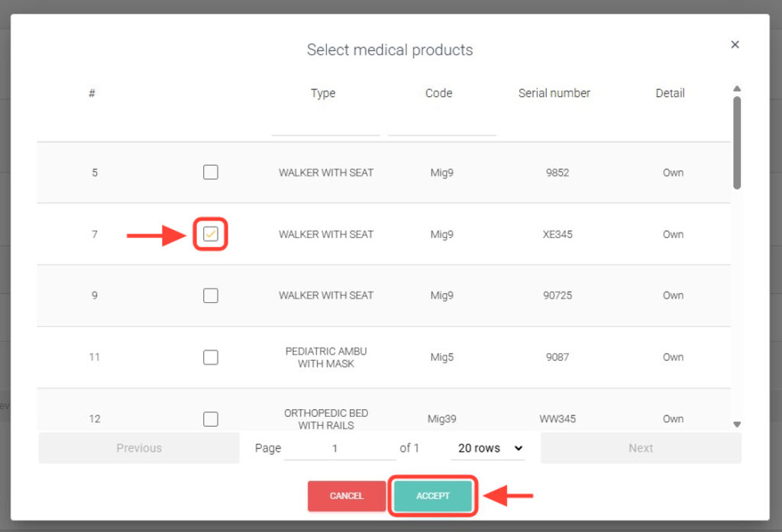Screen dimensions: 782x532
Task: Go to the Next page
Action: [641, 448]
